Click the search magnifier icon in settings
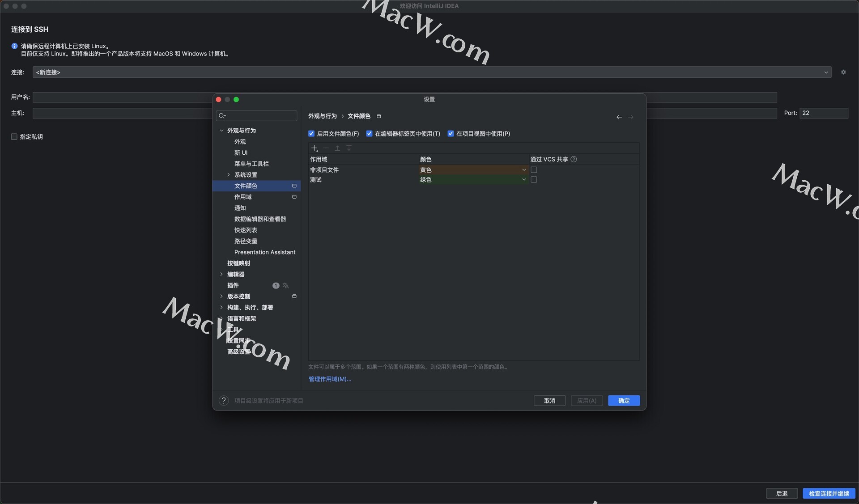This screenshot has height=504, width=859. (x=222, y=116)
